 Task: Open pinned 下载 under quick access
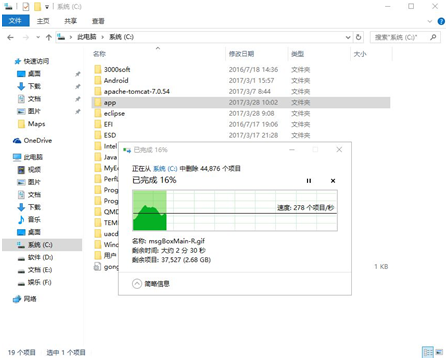click(x=34, y=86)
